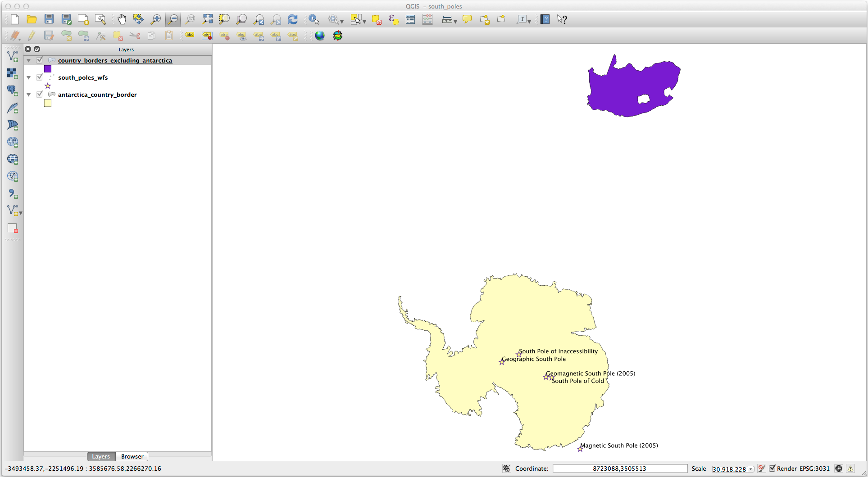868x477 pixels.
Task: Switch to the Layers tab
Action: pos(101,456)
